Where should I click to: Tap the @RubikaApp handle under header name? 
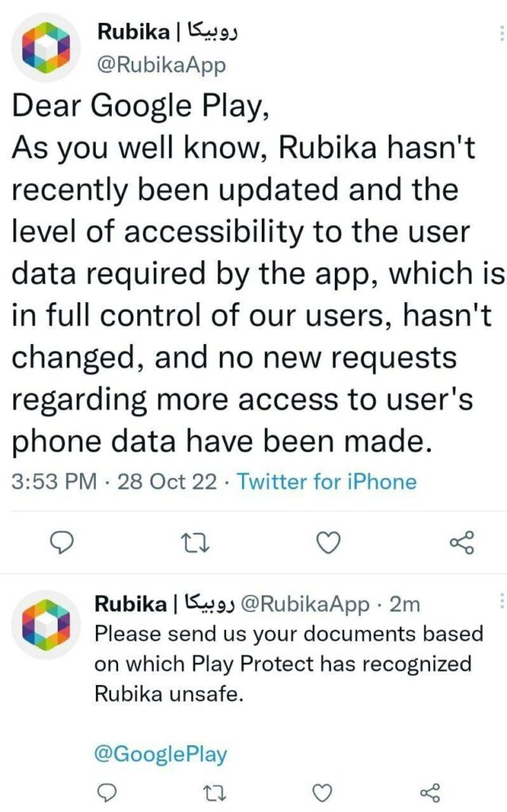click(162, 65)
